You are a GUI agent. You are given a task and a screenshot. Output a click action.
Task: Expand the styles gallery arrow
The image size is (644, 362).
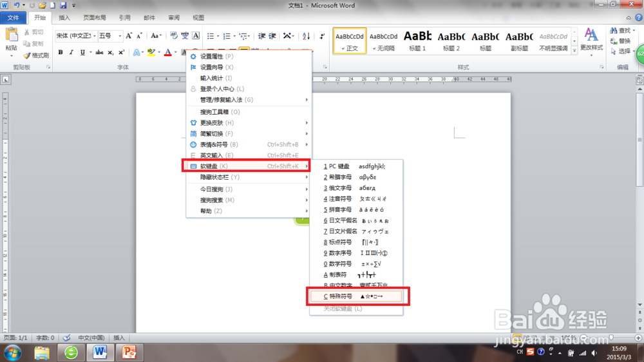(574, 50)
